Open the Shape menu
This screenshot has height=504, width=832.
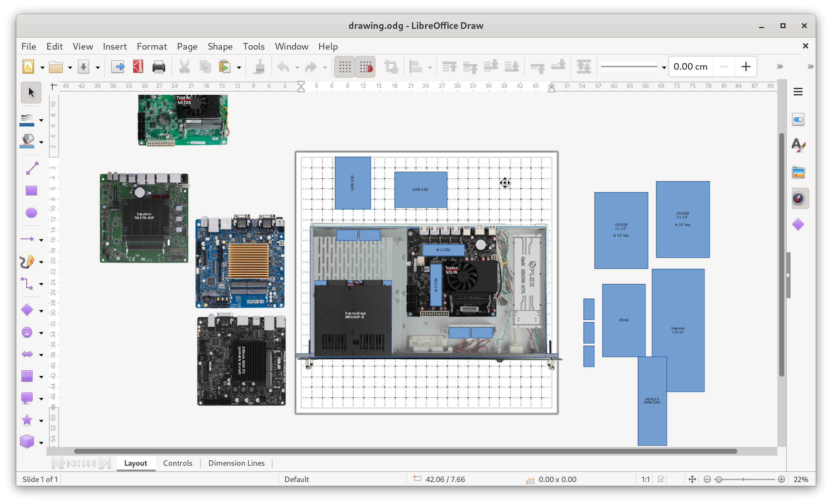click(220, 46)
